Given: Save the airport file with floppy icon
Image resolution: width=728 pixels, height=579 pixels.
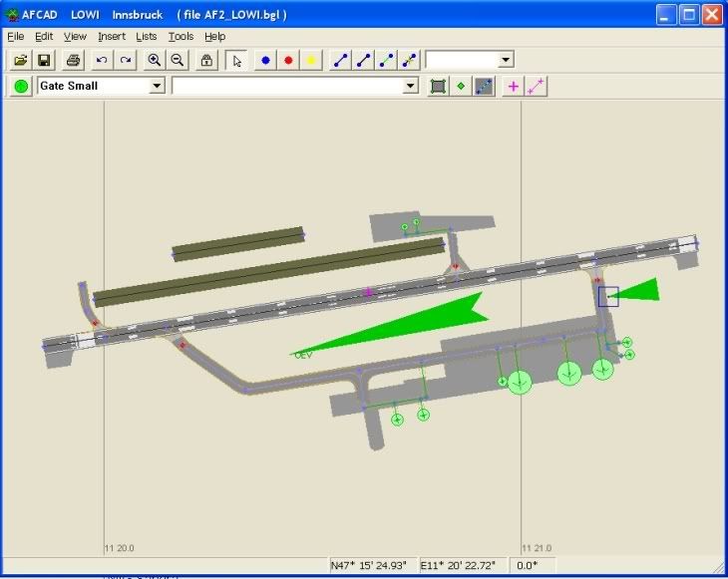Looking at the screenshot, I should (44, 60).
